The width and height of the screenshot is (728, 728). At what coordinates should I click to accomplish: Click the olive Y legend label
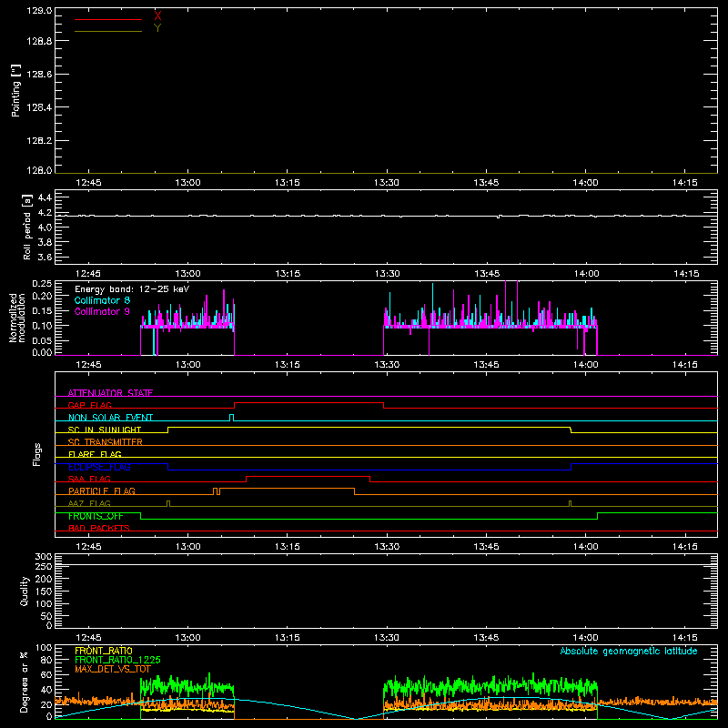(x=157, y=28)
